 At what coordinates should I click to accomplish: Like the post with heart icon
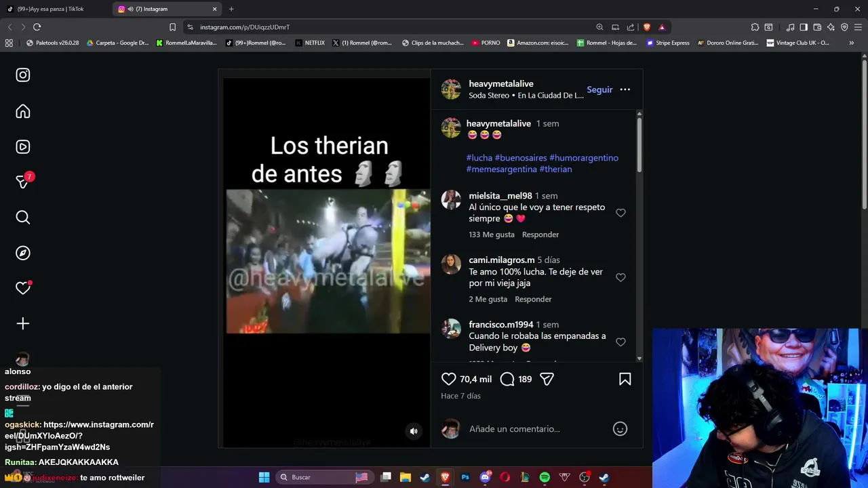449,380
